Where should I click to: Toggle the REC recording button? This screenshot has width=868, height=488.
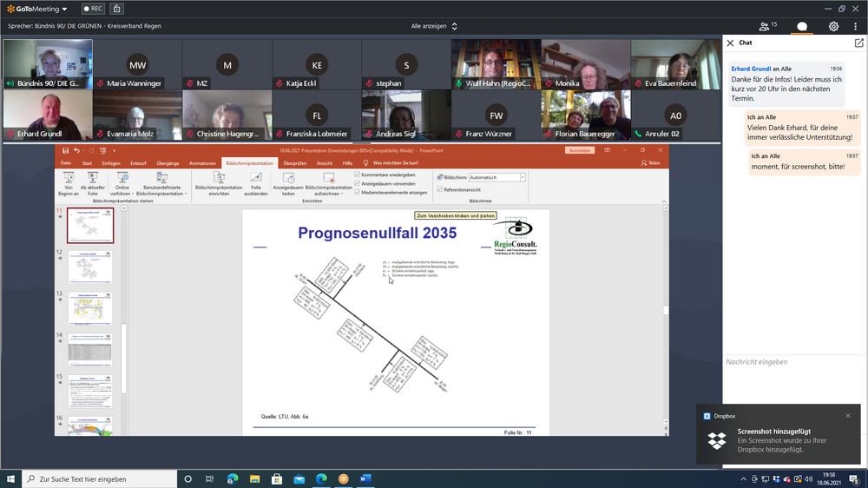[x=93, y=9]
